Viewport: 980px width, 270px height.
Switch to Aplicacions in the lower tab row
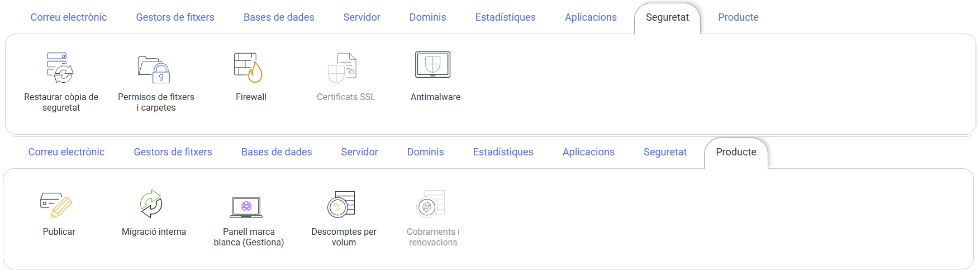click(588, 152)
